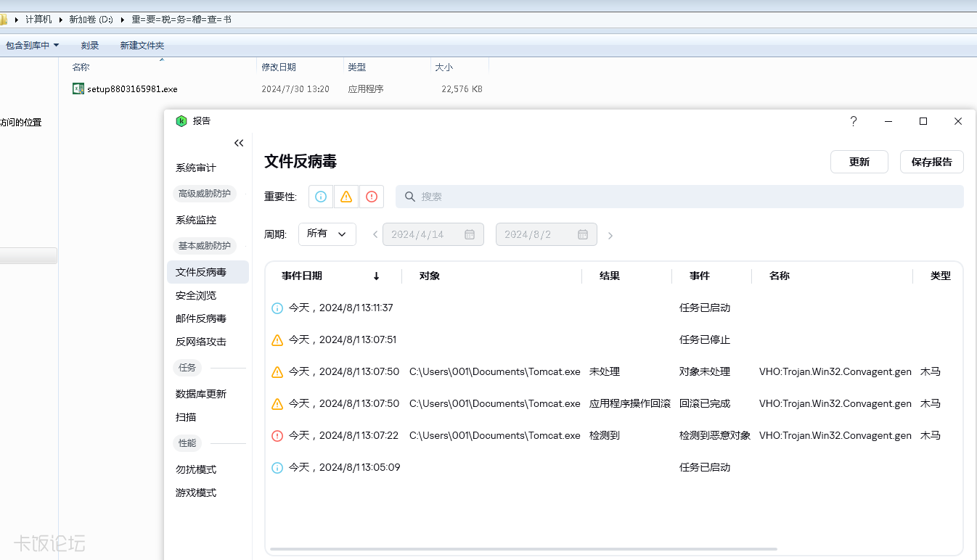Viewport: 977px width, 560px height.
Task: Click the sort arrow beside 事件日期
Action: click(376, 276)
